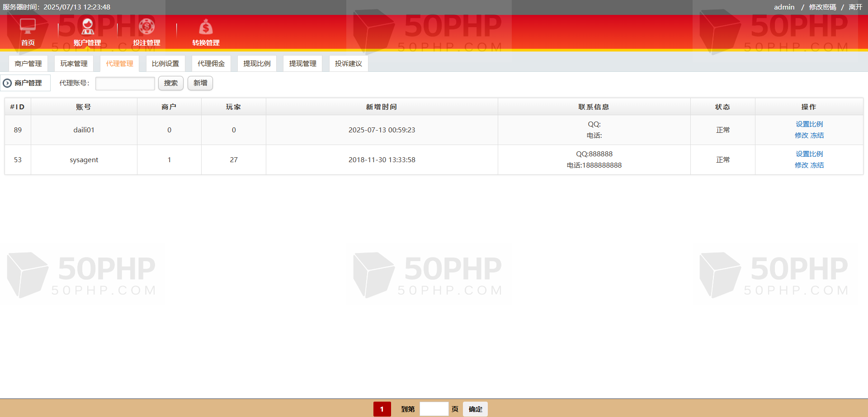Switch to the 玩家管理 tab
This screenshot has width=868, height=417.
pos(74,64)
